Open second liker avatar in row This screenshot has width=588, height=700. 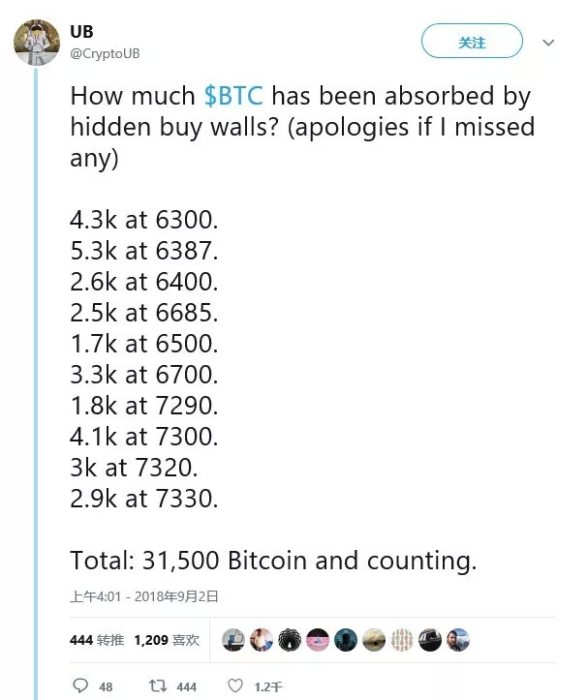click(x=262, y=640)
